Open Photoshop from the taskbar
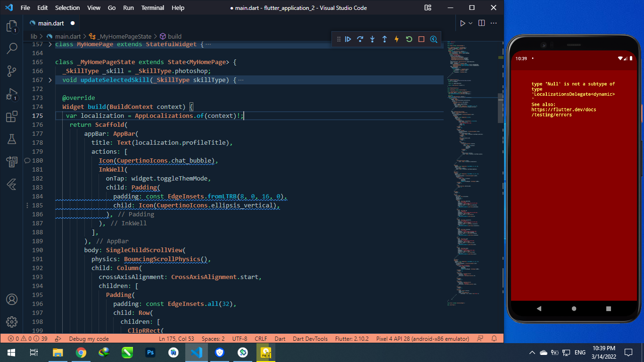This screenshot has width=644, height=362. tap(150, 352)
